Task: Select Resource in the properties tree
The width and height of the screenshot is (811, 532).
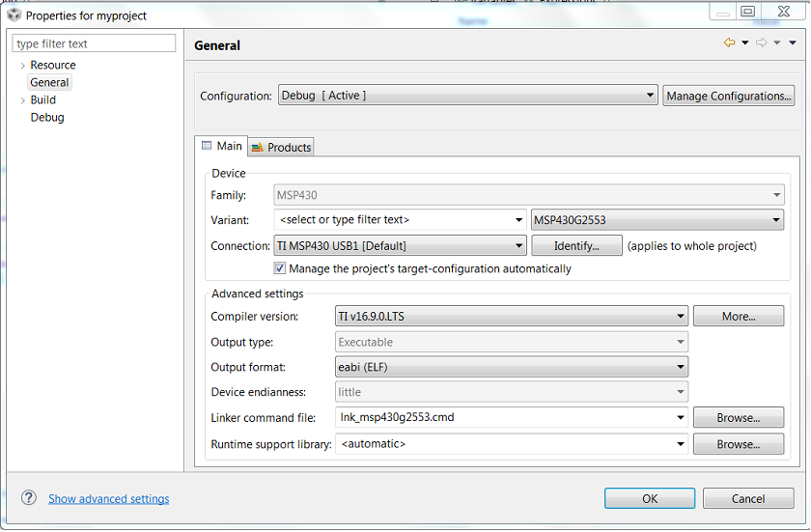Action: point(53,65)
